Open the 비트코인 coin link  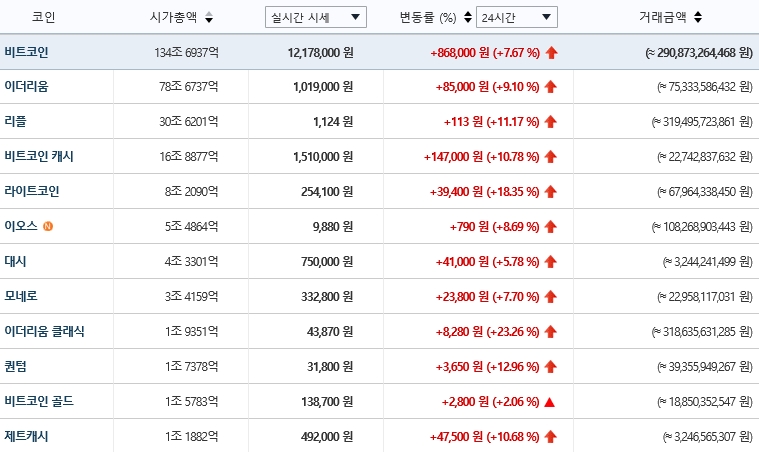[x=26, y=52]
